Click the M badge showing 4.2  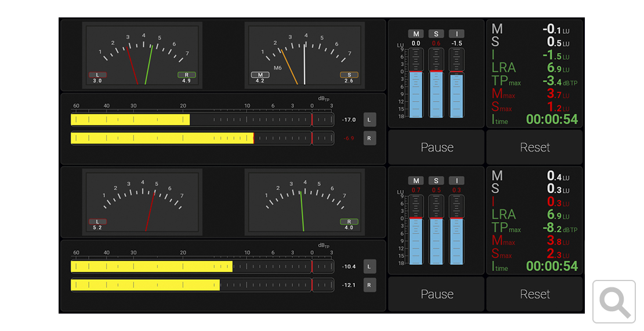point(260,75)
